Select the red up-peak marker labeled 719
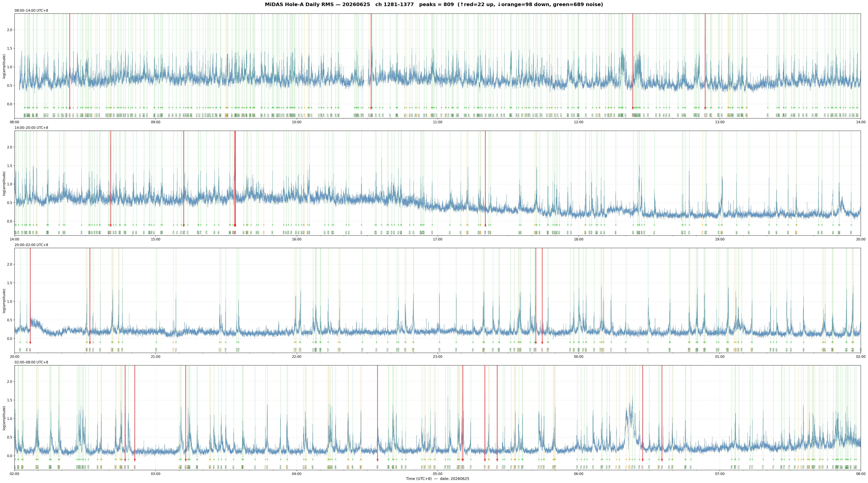868x483 pixels. click(485, 459)
